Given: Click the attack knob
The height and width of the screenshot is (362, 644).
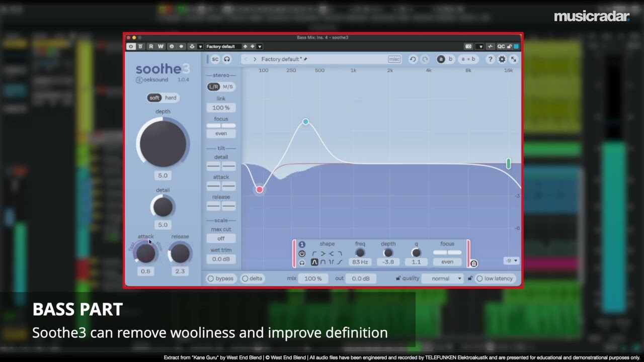Looking at the screenshot, I should point(145,253).
